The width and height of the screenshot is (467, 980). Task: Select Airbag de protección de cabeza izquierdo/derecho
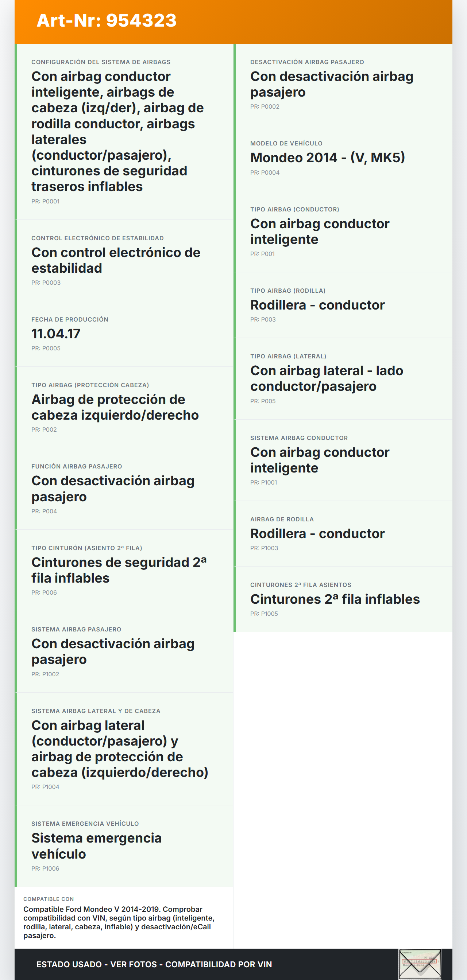click(115, 407)
